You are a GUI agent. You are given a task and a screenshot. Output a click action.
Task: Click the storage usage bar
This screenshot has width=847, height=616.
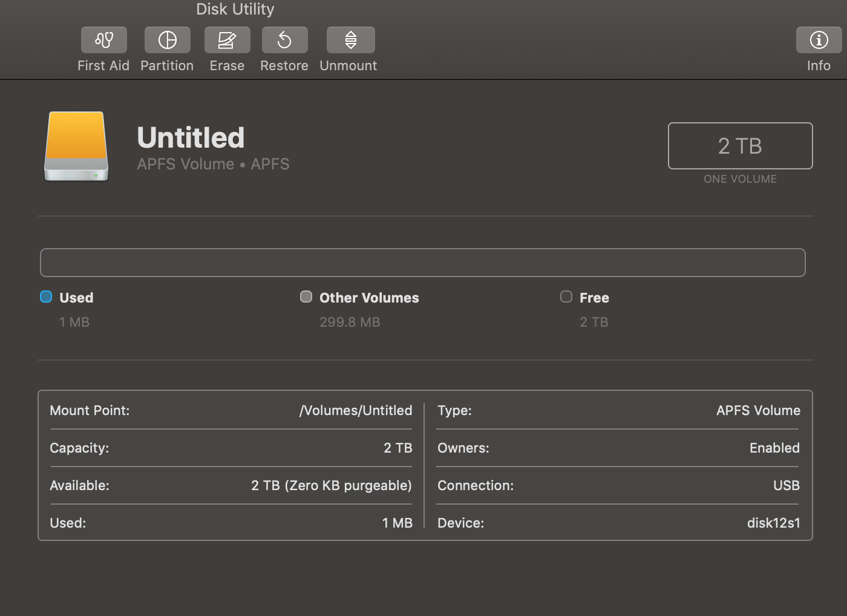(x=423, y=263)
